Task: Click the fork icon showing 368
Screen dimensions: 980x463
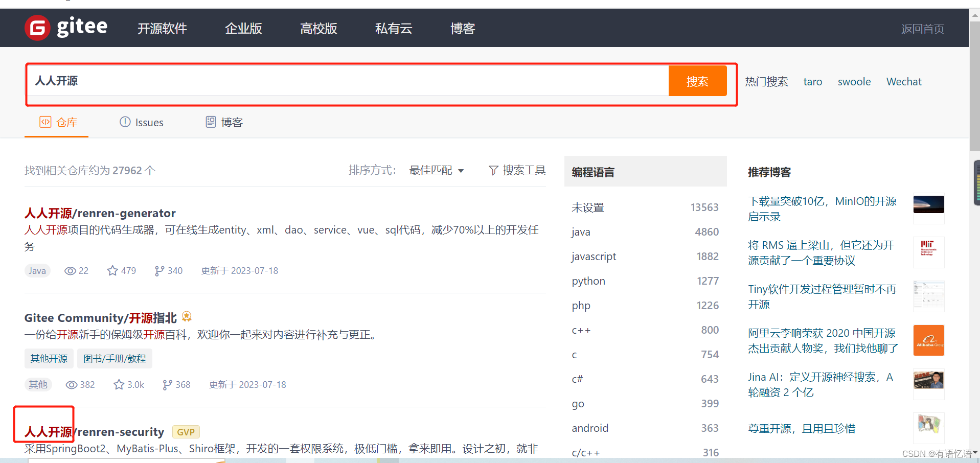Action: [x=167, y=385]
